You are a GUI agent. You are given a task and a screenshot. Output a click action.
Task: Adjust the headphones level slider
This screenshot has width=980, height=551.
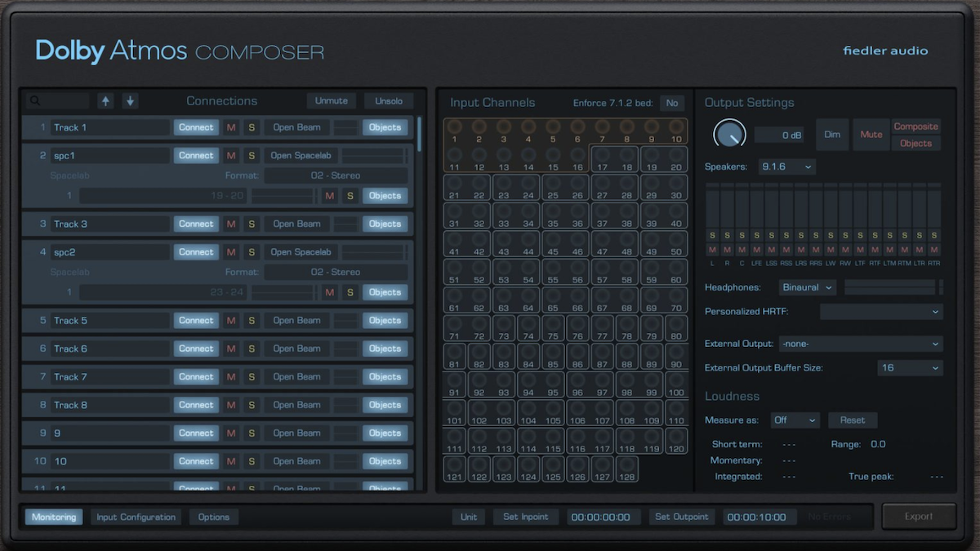[x=890, y=287]
